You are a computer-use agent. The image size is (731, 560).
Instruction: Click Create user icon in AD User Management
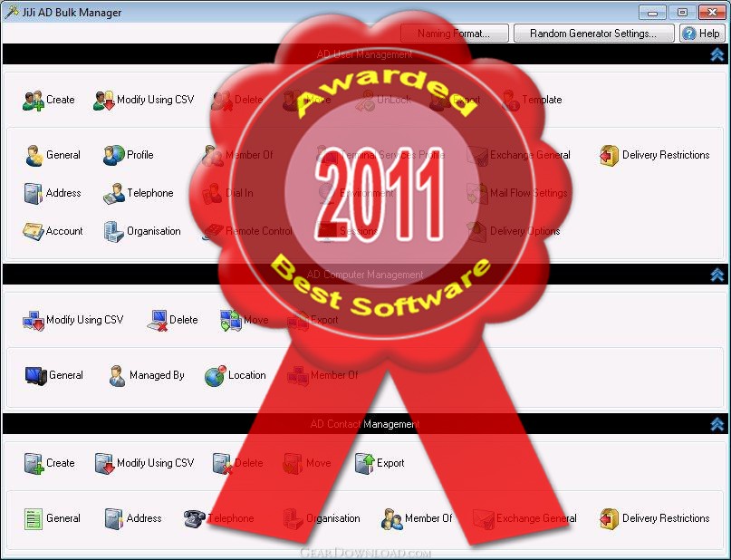(x=34, y=101)
